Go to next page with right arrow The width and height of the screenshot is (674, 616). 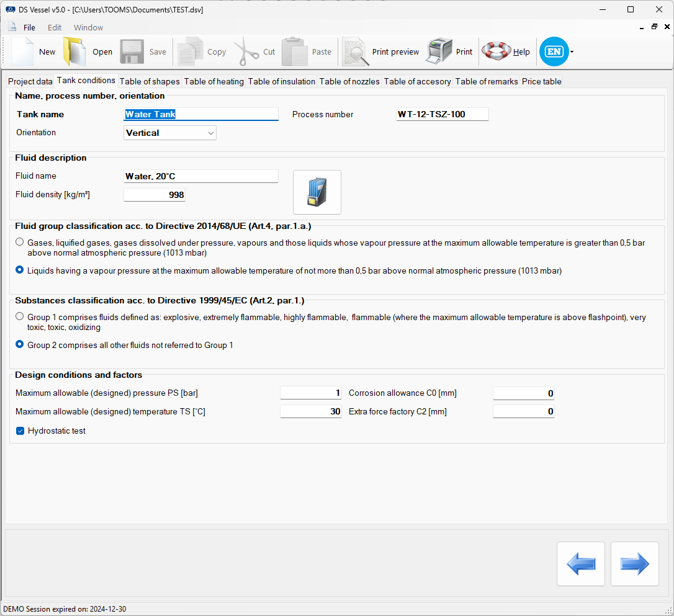click(x=634, y=564)
